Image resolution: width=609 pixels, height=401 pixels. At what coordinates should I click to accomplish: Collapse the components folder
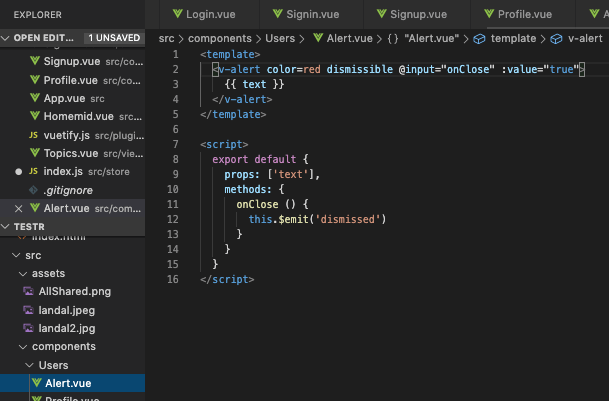(x=23, y=347)
